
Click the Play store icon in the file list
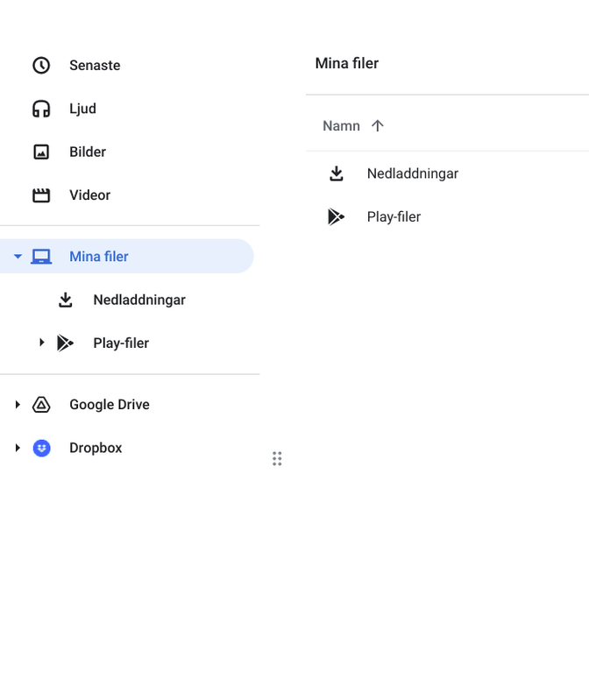pos(337,217)
